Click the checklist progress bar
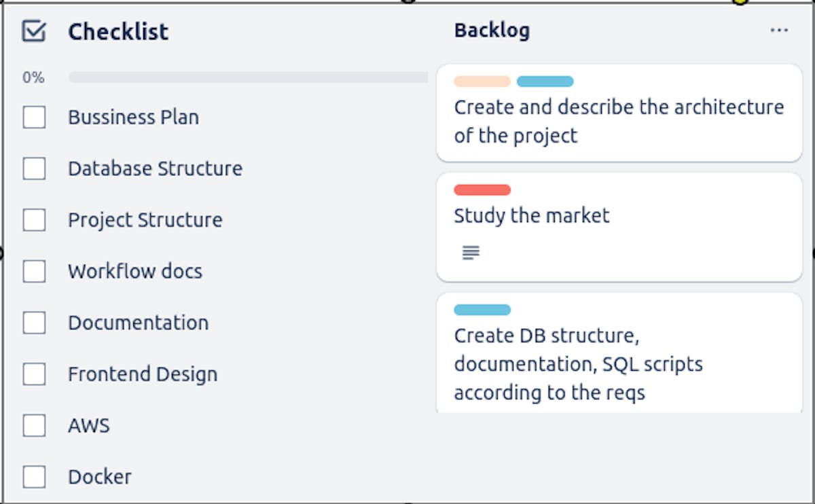Screen dimensions: 815x504 click(248, 77)
